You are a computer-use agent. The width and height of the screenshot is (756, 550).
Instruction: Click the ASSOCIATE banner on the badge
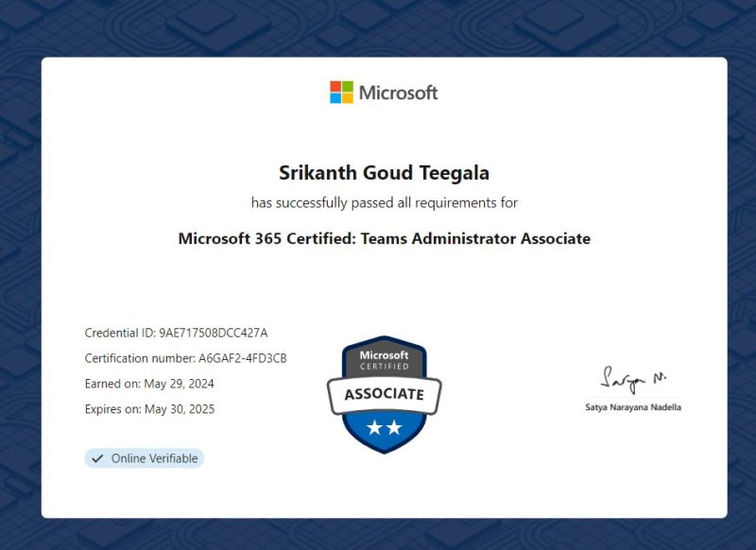(x=385, y=394)
